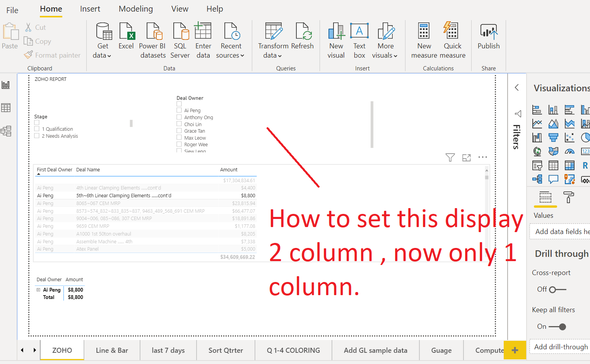
Task: Open the Get data dropdown
Action: 102,41
